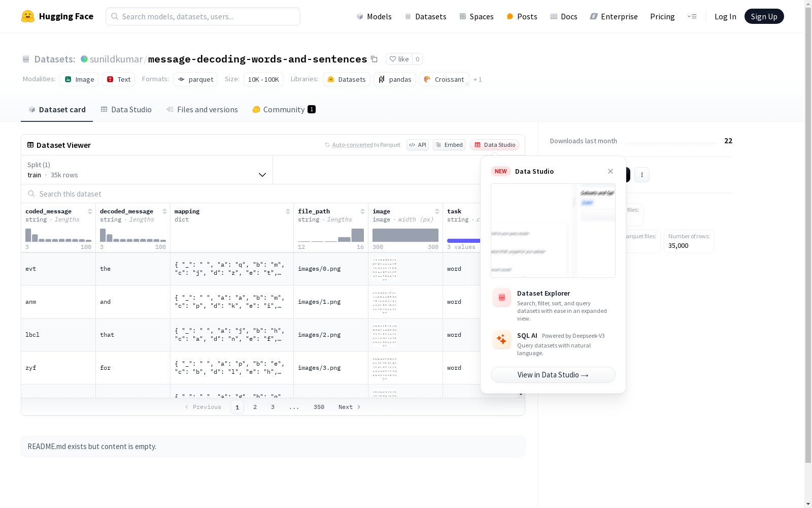Open the image thumbnail for images/3.png row
Image resolution: width=812 pixels, height=508 pixels.
[x=385, y=368]
